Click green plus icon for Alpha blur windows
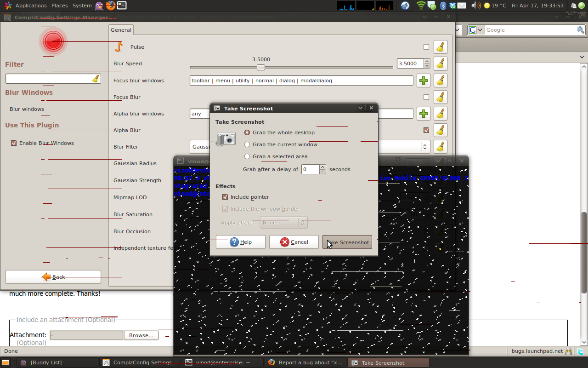 tap(423, 114)
